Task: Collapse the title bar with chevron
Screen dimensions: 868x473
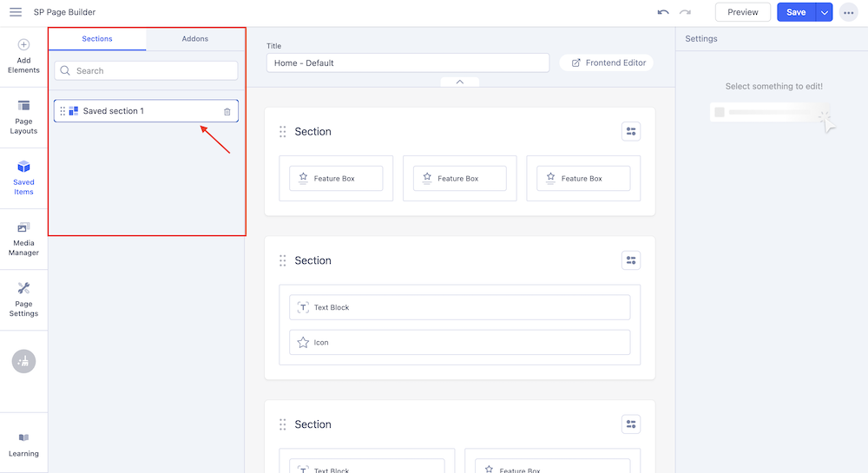Action: 459,82
